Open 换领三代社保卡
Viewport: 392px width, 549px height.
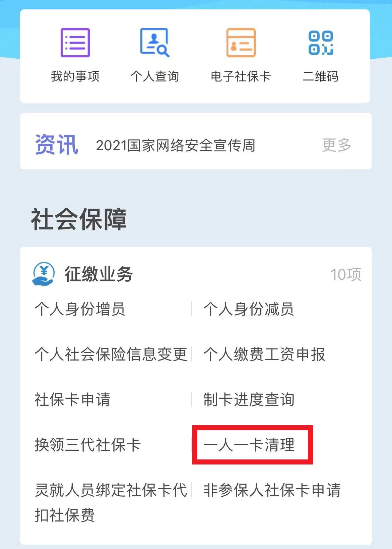88,445
